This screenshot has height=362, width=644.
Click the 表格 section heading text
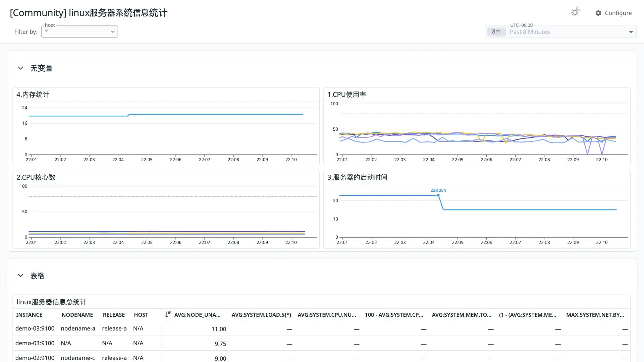point(37,276)
